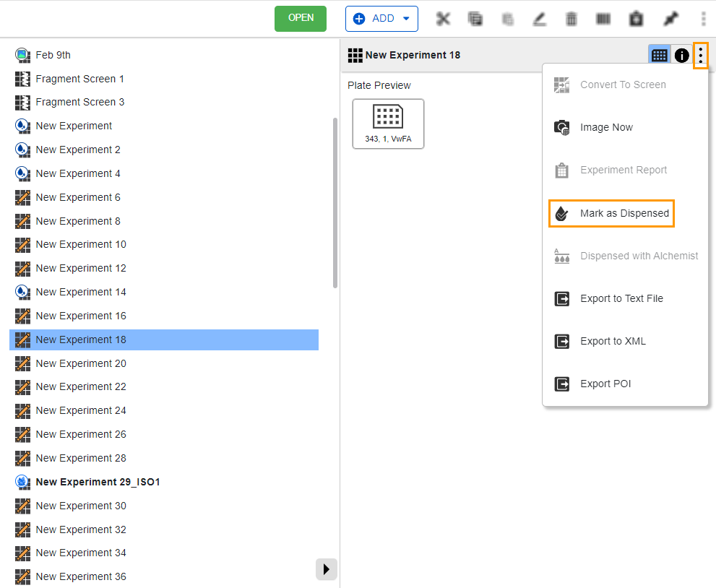Click the pencil Rename icon

tap(539, 19)
